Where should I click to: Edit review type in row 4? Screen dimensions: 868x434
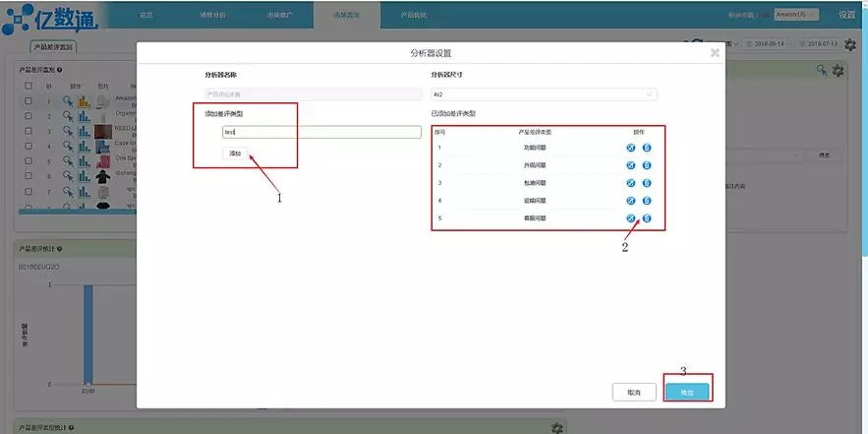[x=630, y=201]
